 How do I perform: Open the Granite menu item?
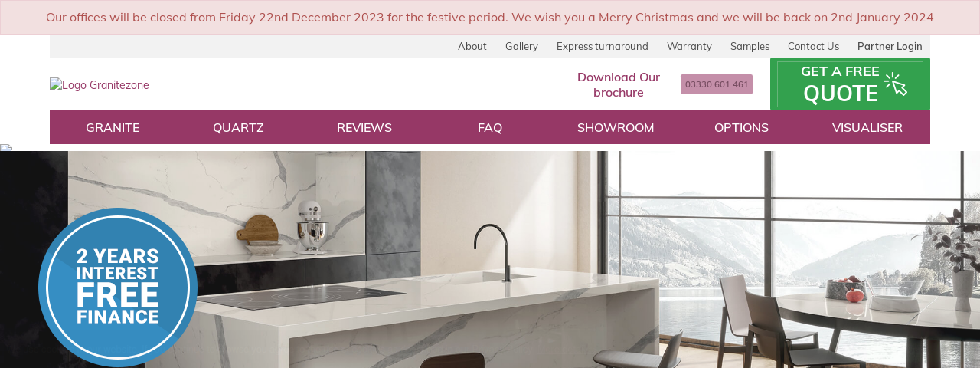click(113, 127)
